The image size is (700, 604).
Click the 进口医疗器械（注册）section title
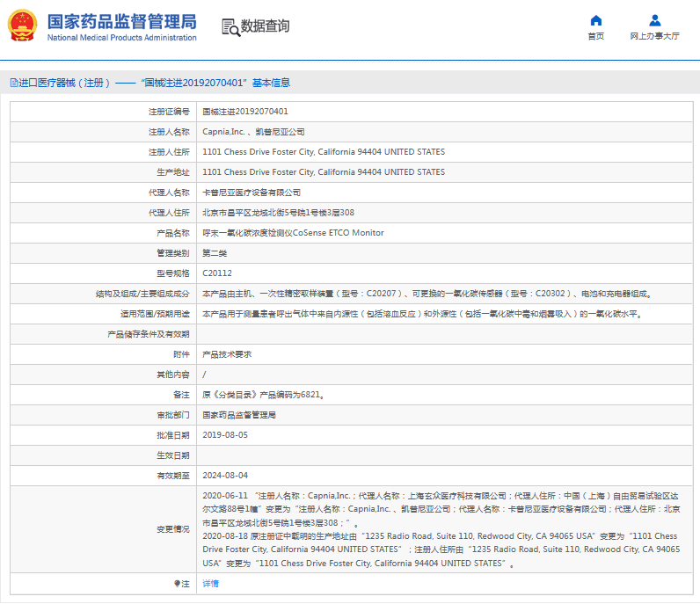[64, 83]
